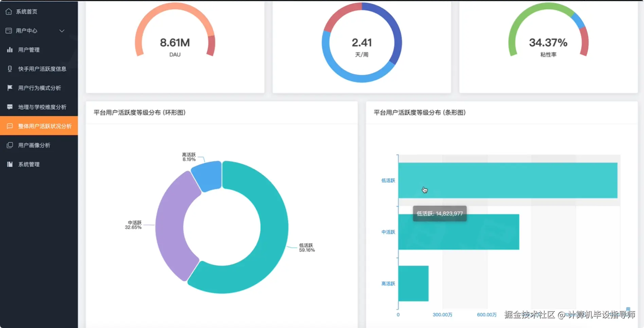Viewport: 644px width, 328px height.
Task: Click the message icon for 整体用户活跃状况分析
Action: (10, 126)
